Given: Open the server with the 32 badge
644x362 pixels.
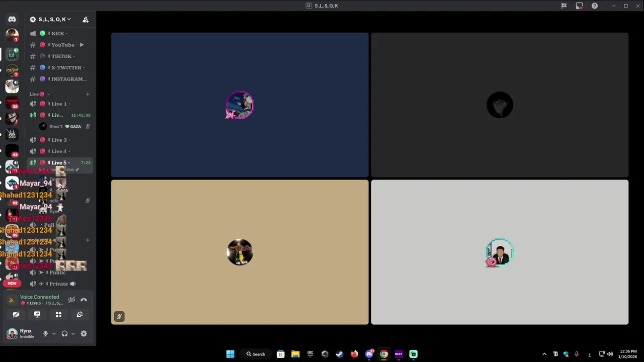Looking at the screenshot, I should [x=12, y=103].
